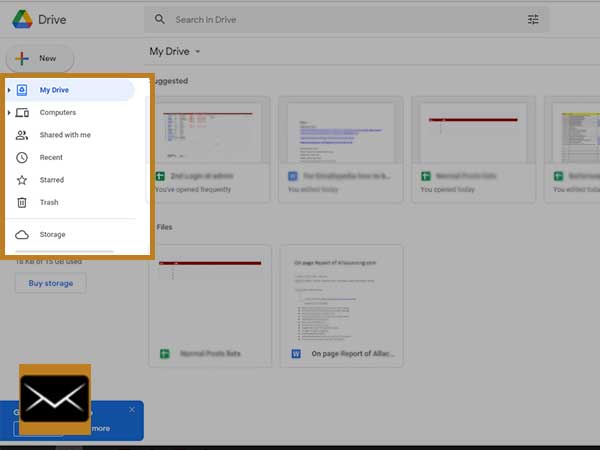Click the Buy storage button

tap(51, 283)
